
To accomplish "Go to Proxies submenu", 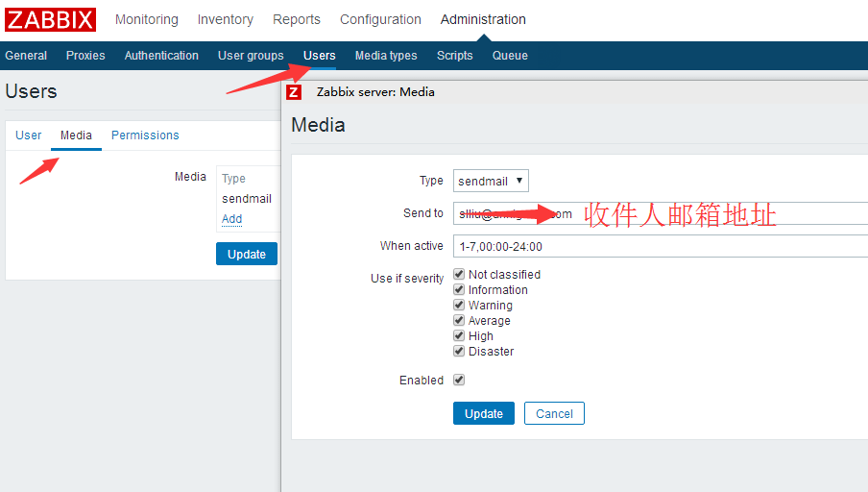I will [85, 56].
